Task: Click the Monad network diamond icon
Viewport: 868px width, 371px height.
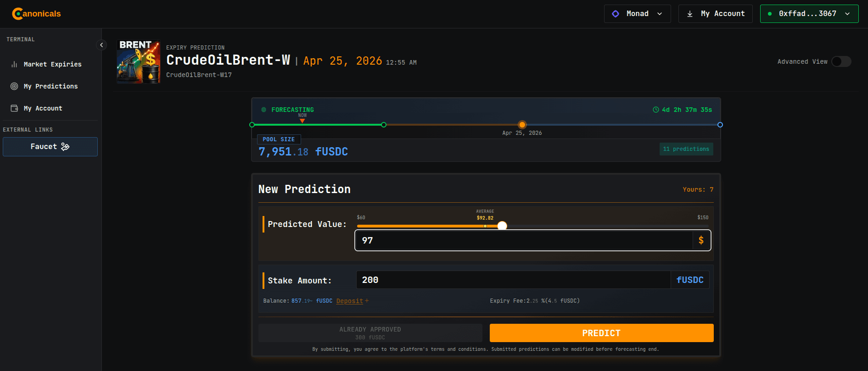Action: [x=616, y=13]
